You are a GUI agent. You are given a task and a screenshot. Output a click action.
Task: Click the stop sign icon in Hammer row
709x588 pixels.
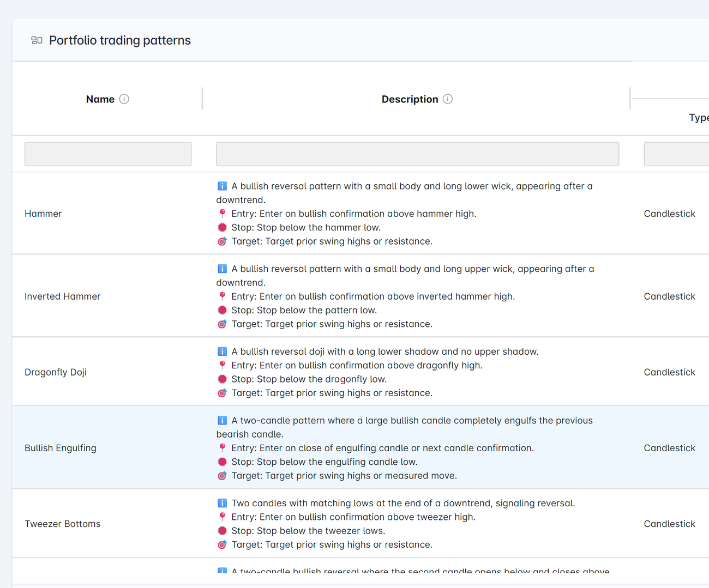222,228
